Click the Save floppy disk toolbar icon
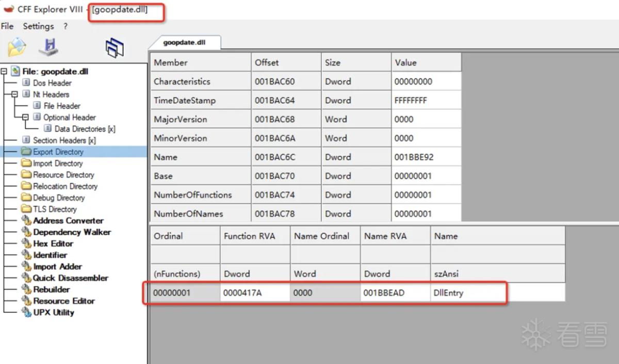 (48, 47)
